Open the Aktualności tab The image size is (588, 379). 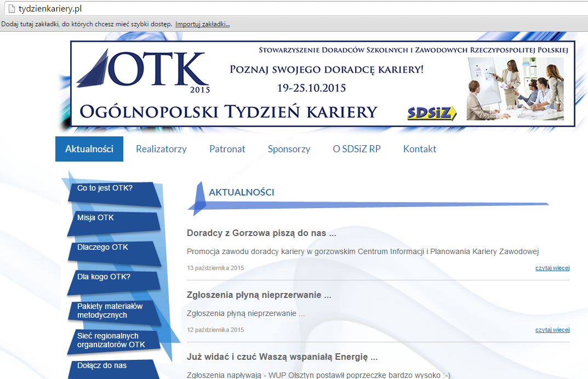[89, 149]
